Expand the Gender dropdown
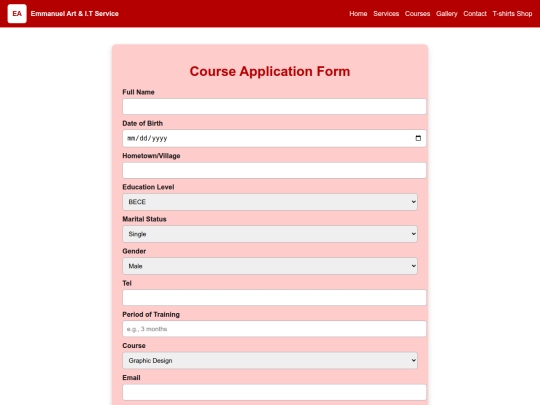 270,266
